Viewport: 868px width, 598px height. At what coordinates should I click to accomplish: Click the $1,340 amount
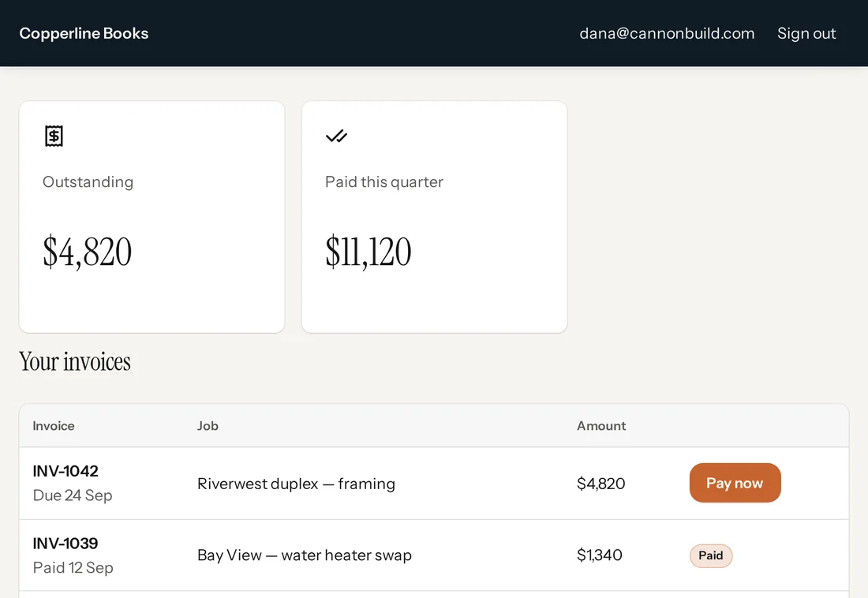pos(600,555)
